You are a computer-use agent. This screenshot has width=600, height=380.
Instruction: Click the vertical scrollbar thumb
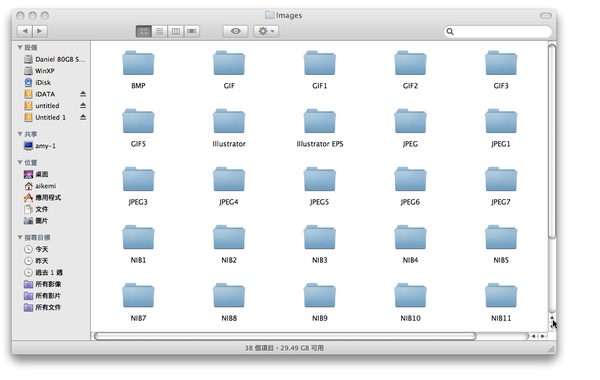point(552,142)
